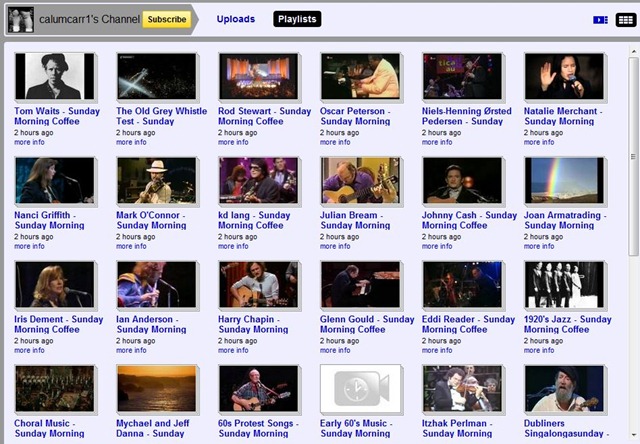640x444 pixels.
Task: Click the scroll down arrow
Action: (633, 435)
